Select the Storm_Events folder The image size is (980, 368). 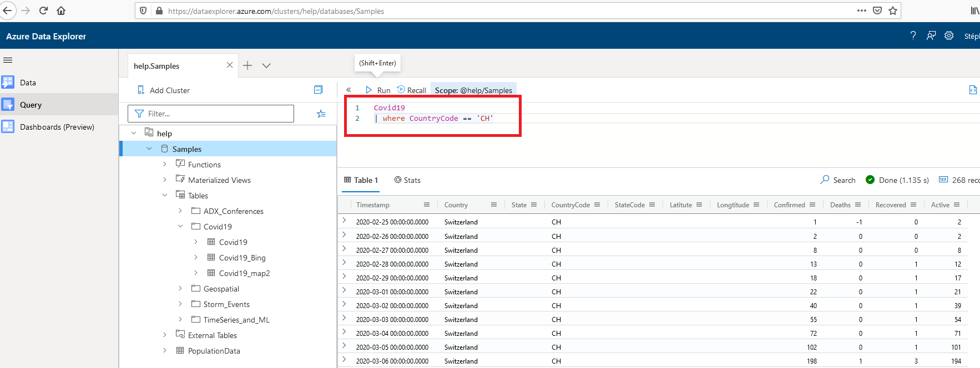click(x=226, y=304)
